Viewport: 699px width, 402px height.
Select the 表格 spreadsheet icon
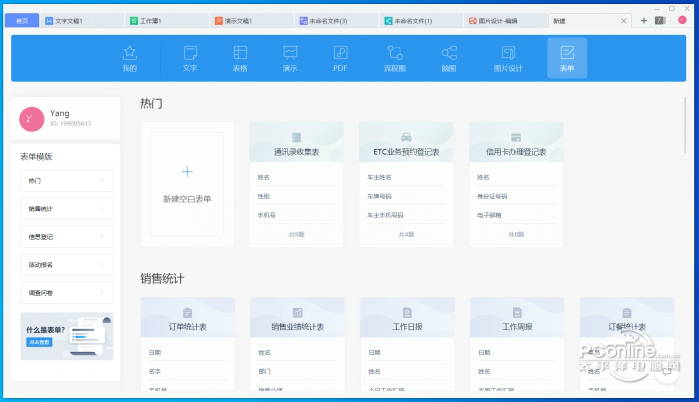[240, 58]
